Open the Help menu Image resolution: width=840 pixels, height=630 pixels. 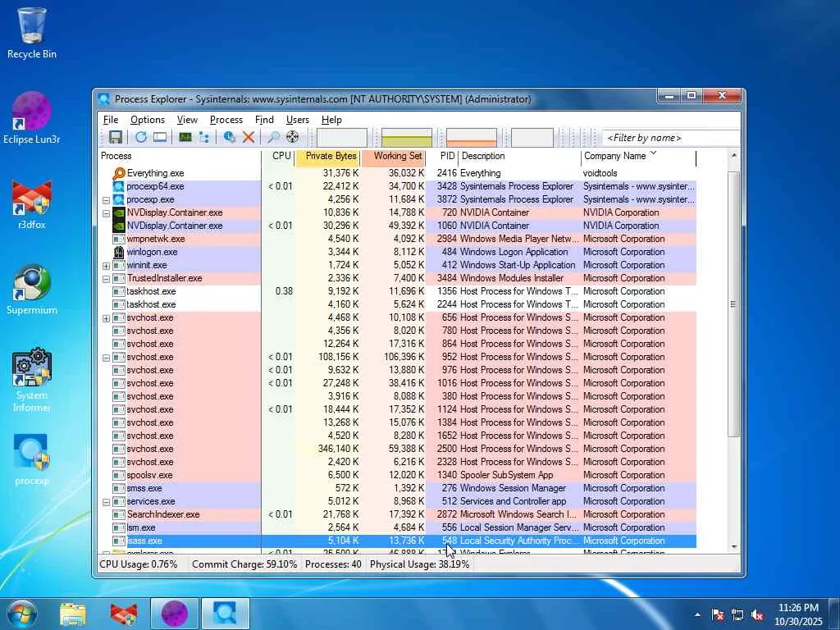[331, 120]
